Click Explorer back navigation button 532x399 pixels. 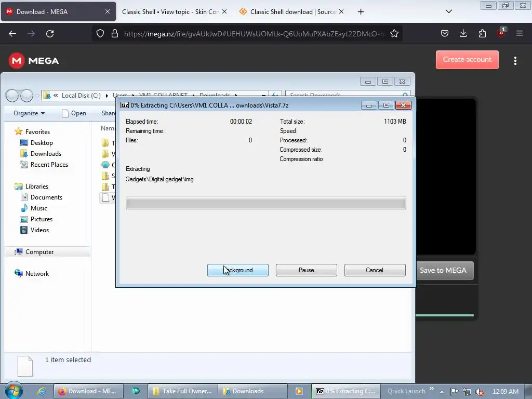click(x=12, y=96)
